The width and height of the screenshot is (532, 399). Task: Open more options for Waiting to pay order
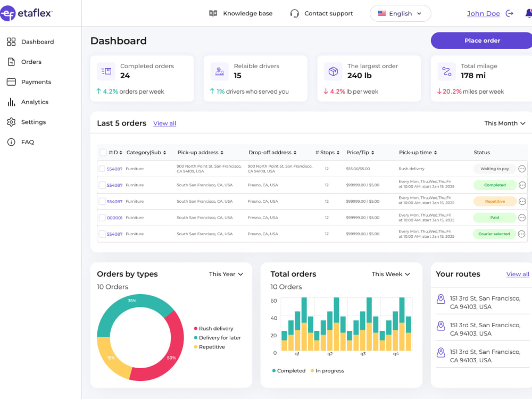click(522, 169)
